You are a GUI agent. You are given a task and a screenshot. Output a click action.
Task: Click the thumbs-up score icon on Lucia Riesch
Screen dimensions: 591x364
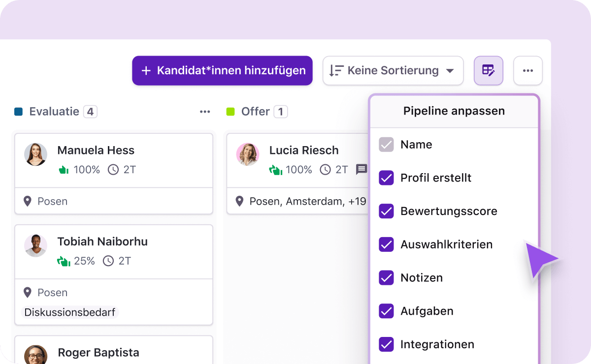(276, 170)
